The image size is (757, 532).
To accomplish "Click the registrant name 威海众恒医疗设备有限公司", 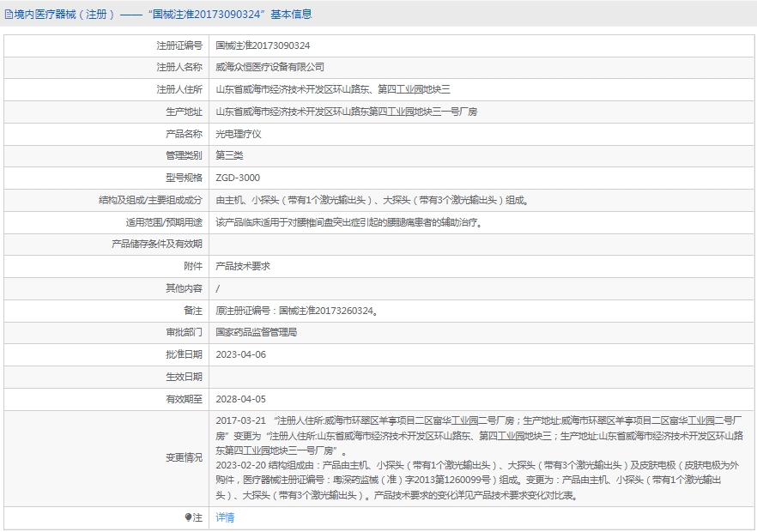I will (x=269, y=67).
